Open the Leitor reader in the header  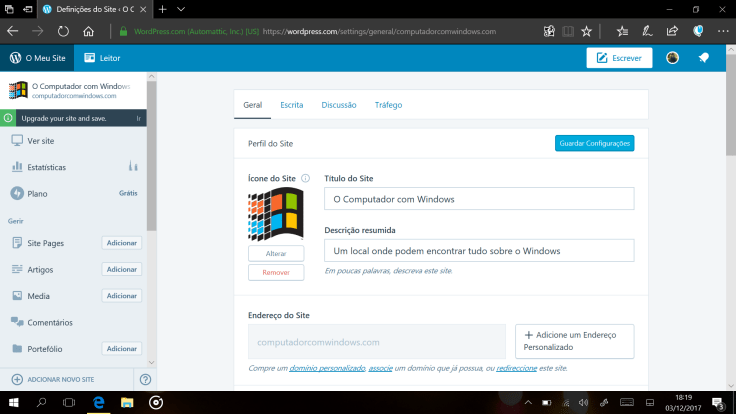pyautogui.click(x=103, y=58)
